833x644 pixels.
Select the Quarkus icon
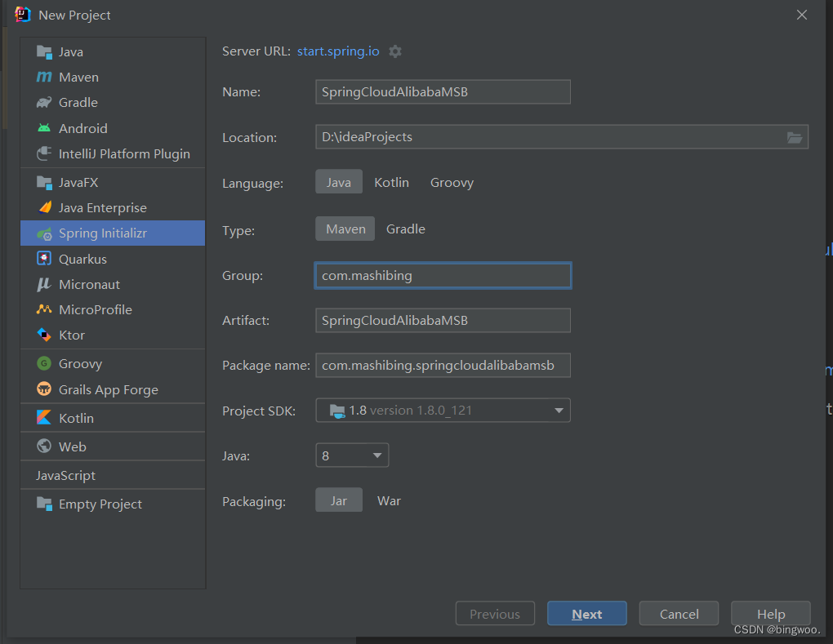pos(44,259)
